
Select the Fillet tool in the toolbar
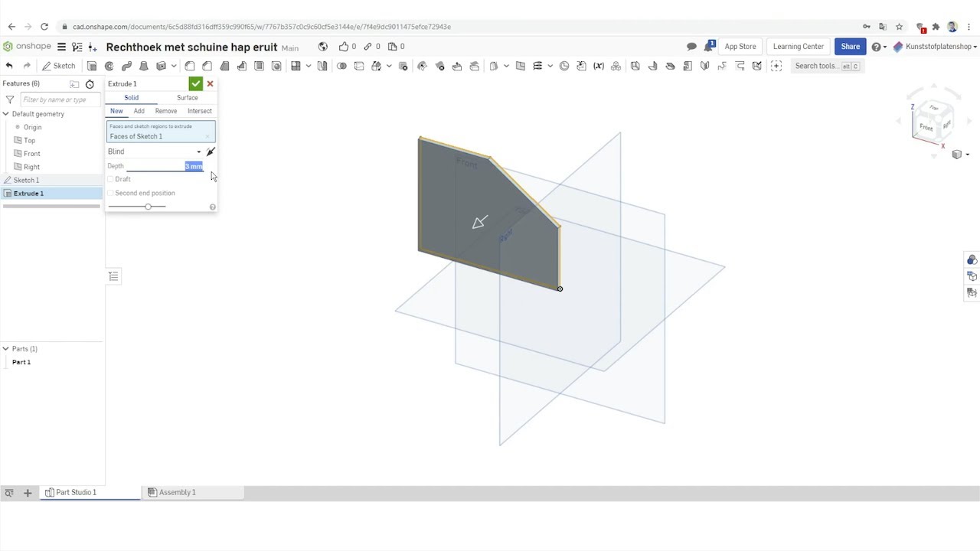click(x=190, y=66)
